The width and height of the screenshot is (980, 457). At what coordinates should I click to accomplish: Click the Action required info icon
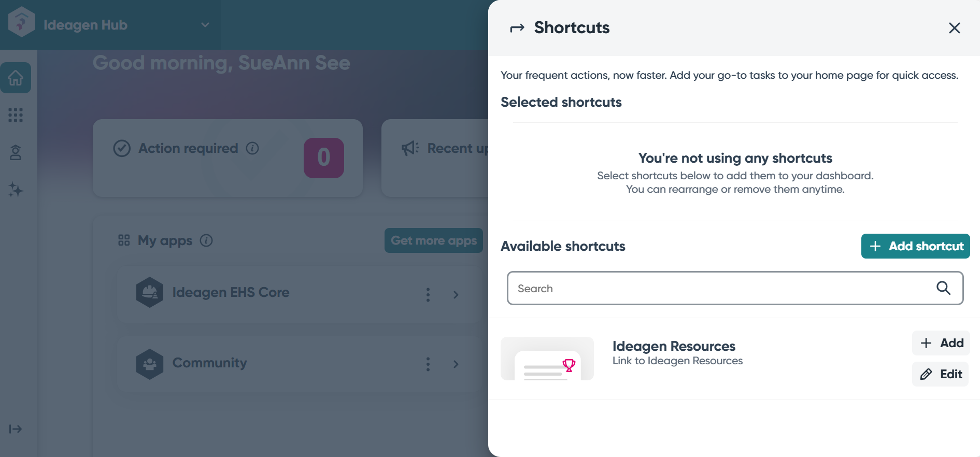pyautogui.click(x=252, y=149)
